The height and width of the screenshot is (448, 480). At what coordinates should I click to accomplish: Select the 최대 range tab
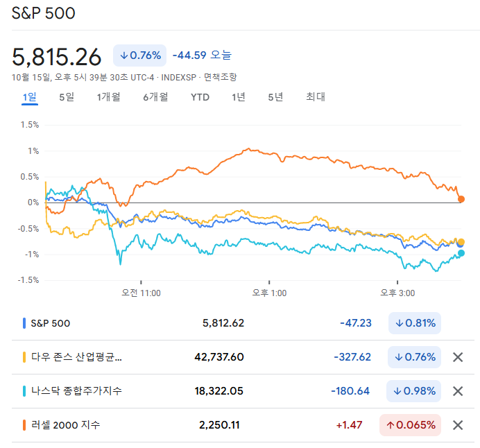(x=316, y=97)
